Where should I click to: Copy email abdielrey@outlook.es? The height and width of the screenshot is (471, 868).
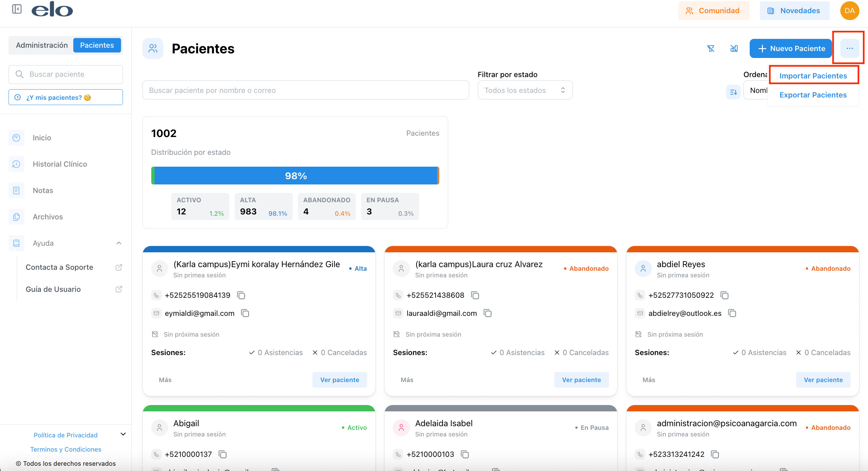(x=732, y=313)
